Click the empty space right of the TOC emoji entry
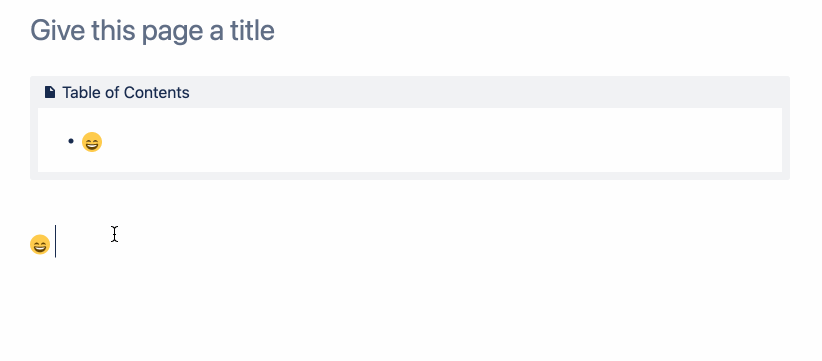This screenshot has height=361, width=822. [x=440, y=142]
